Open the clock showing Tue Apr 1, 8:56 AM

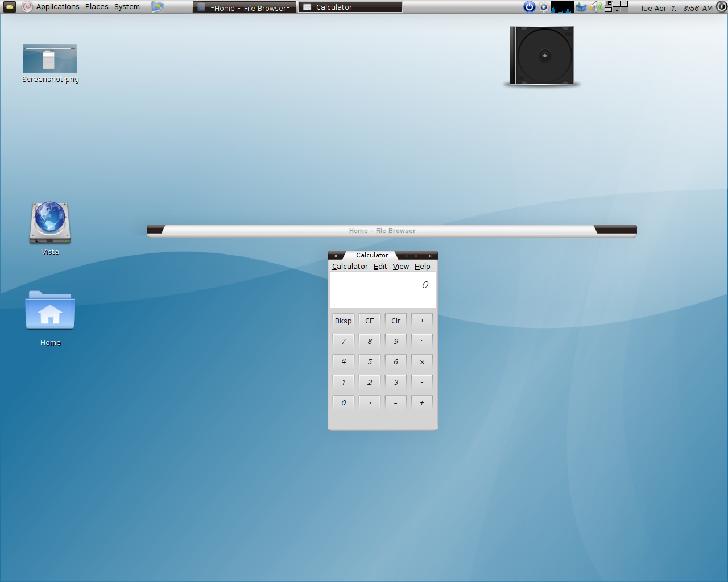pos(676,8)
